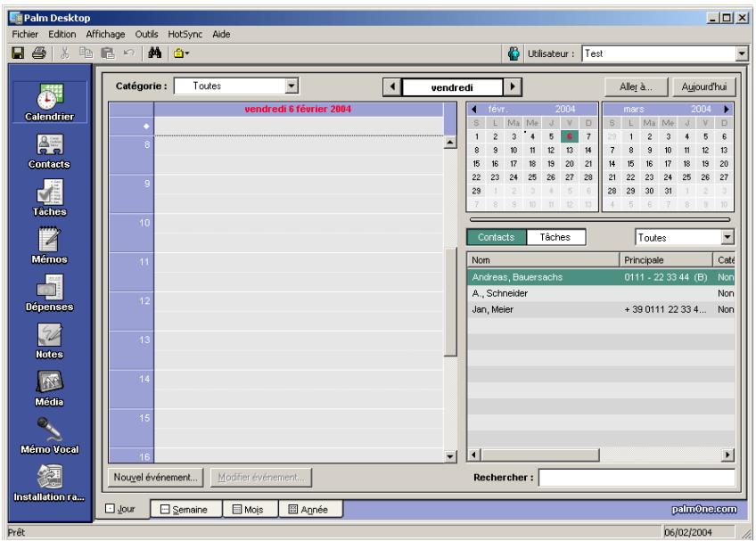Click the Print toolbar icon
Image resolution: width=756 pixels, height=541 pixels.
click(x=38, y=53)
